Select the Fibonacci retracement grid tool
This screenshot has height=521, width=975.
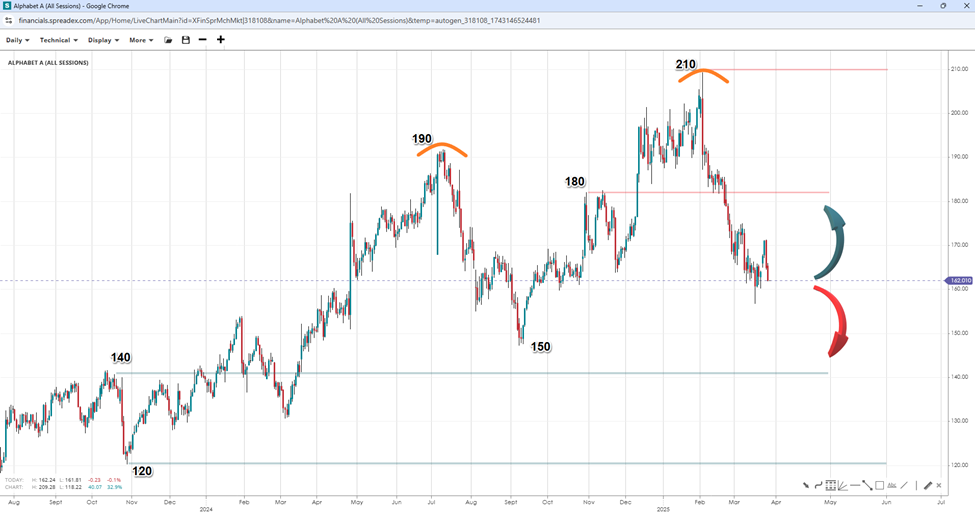pyautogui.click(x=830, y=485)
